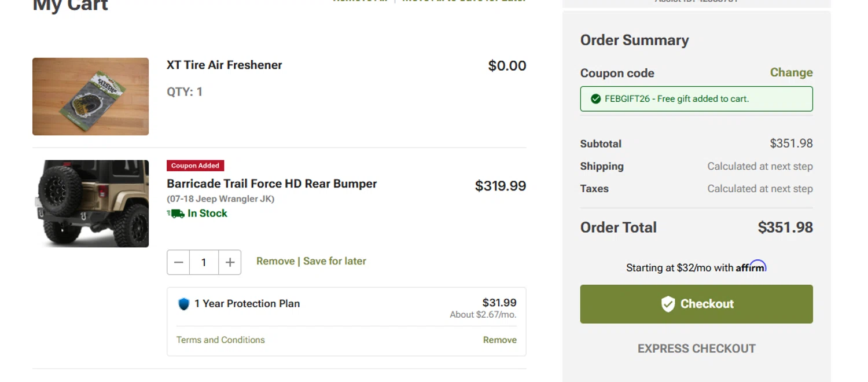Click the FEBGIFT26 free gift message box
Viewport: 868px width, 382px height.
696,99
